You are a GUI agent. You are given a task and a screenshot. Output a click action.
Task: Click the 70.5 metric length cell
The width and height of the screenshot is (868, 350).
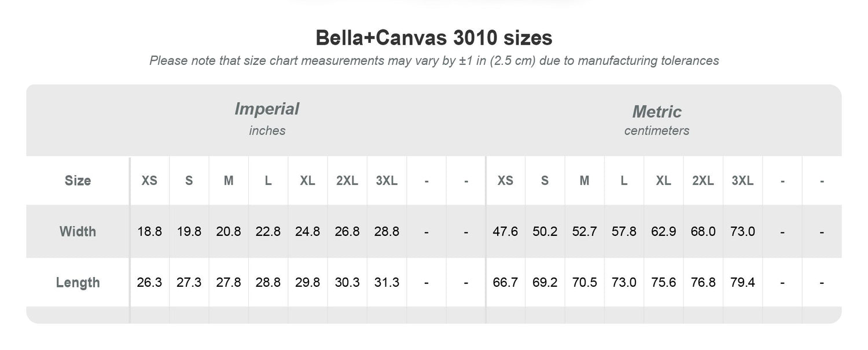click(x=584, y=282)
